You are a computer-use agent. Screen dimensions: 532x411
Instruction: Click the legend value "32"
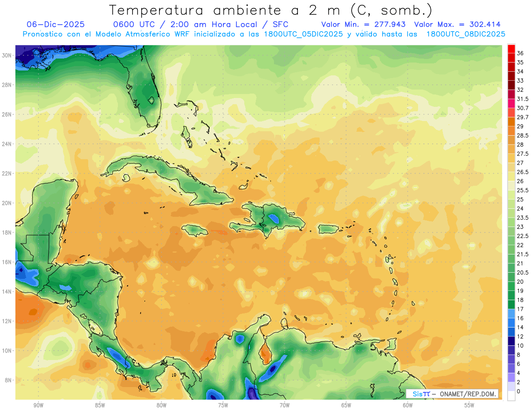(x=520, y=90)
